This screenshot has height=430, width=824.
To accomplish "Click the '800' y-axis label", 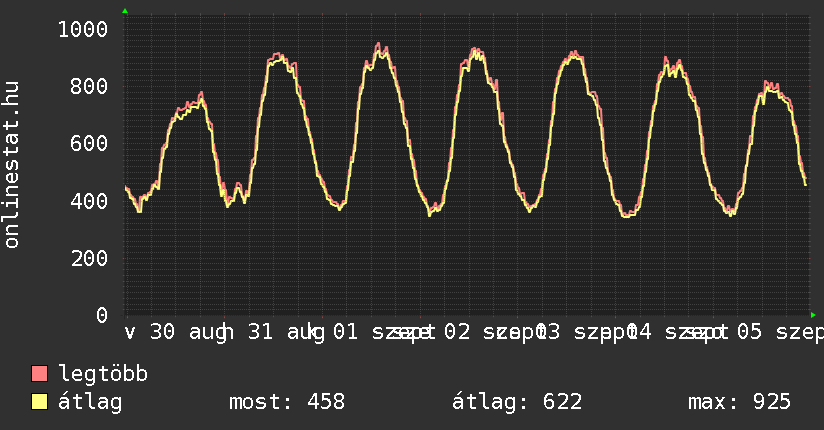I will (89, 86).
